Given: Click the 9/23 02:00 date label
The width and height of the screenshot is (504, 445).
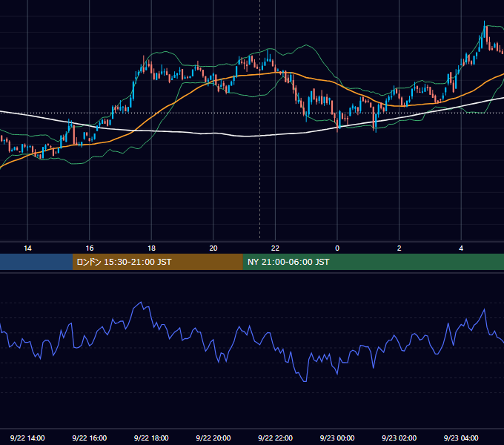Looking at the screenshot, I should (x=399, y=438).
